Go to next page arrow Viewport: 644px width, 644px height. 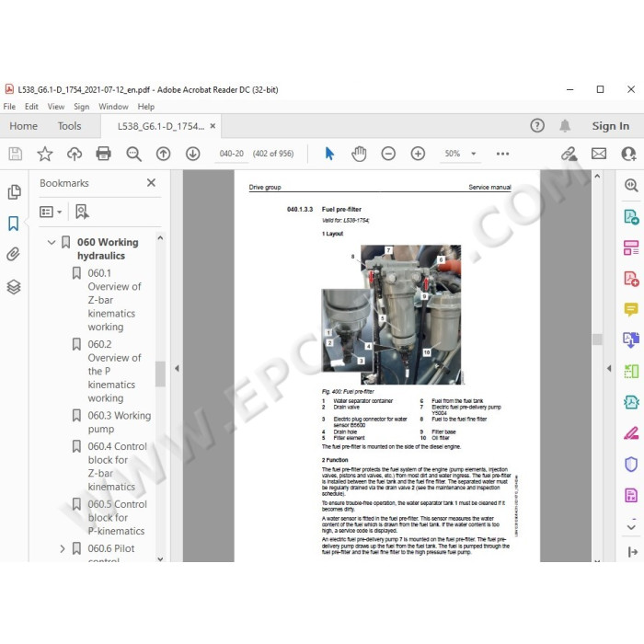(x=192, y=154)
